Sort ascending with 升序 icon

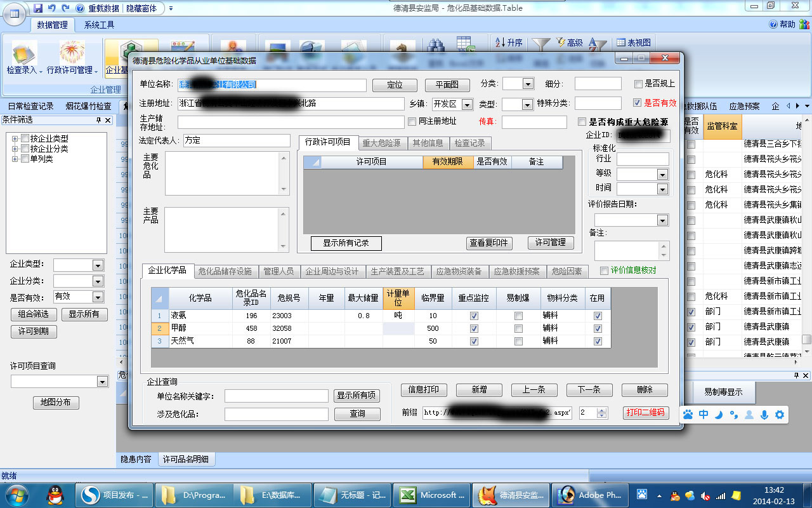tap(508, 43)
